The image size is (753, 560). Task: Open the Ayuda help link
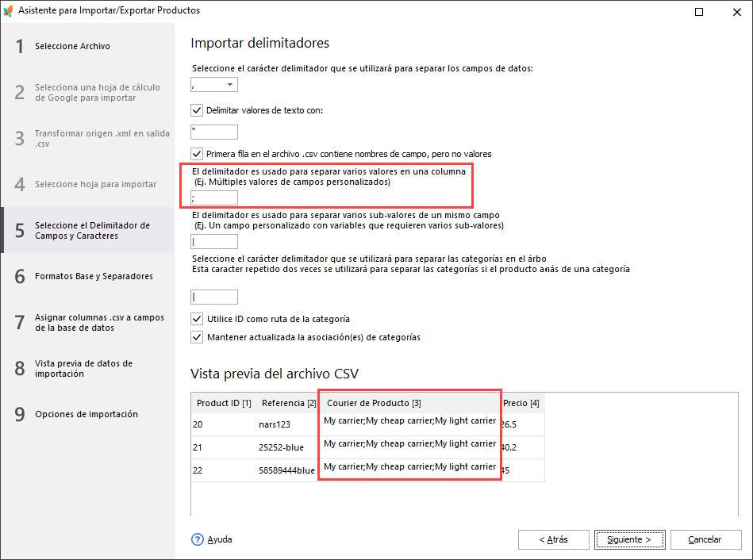[220, 539]
